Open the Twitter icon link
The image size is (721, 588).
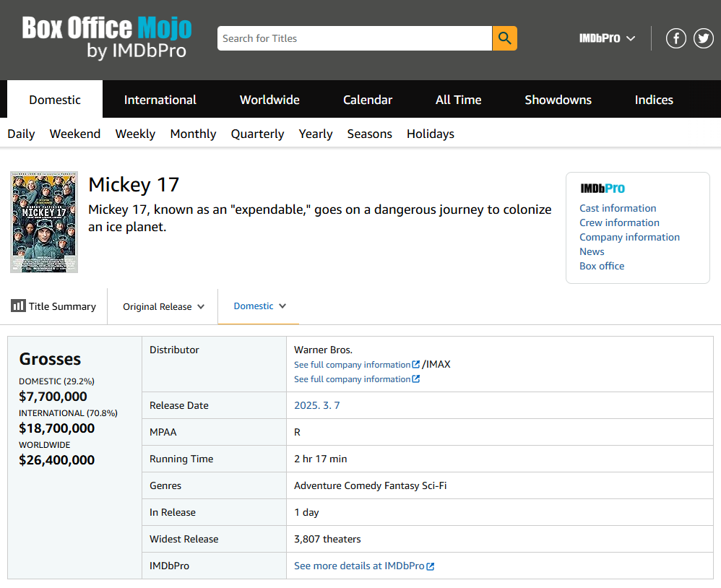(x=704, y=38)
